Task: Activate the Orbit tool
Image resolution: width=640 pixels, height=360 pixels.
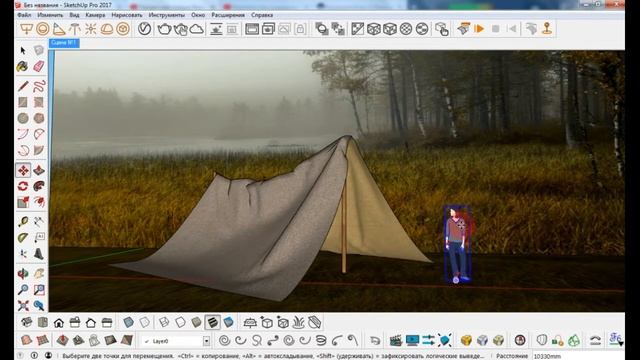Action: click(x=23, y=273)
